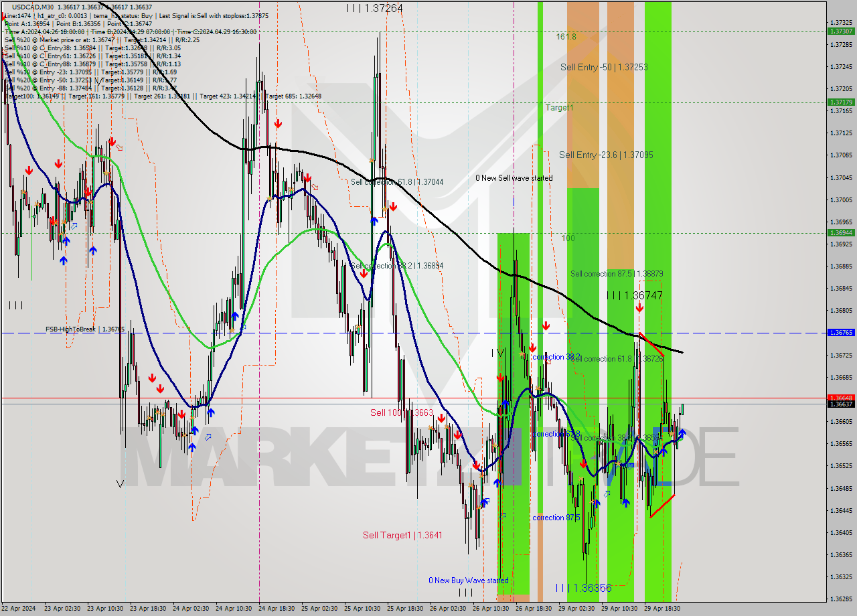The image size is (857, 616).
Task: Click 'Sell correction 38.2 | 1.36894' label
Action: tap(397, 265)
